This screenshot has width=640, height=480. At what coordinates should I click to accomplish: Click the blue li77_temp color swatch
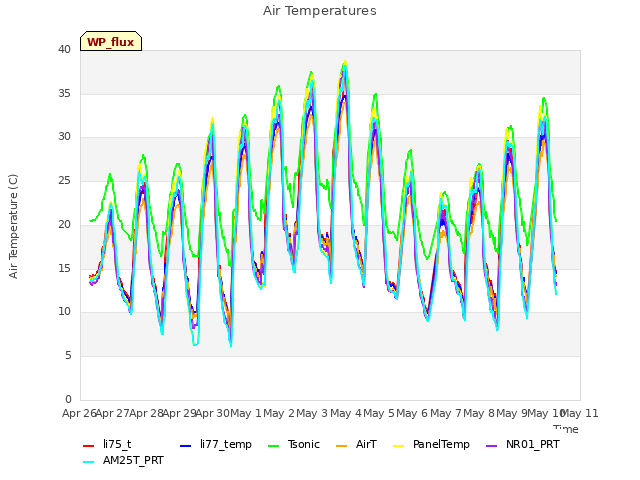(x=185, y=446)
